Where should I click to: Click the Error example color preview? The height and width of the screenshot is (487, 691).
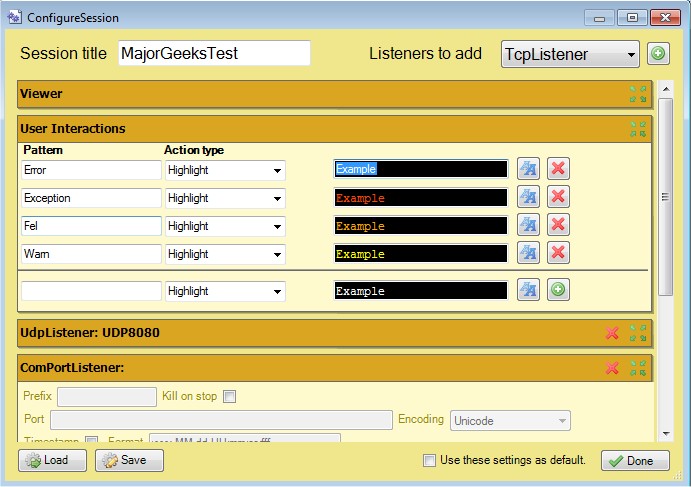[421, 169]
